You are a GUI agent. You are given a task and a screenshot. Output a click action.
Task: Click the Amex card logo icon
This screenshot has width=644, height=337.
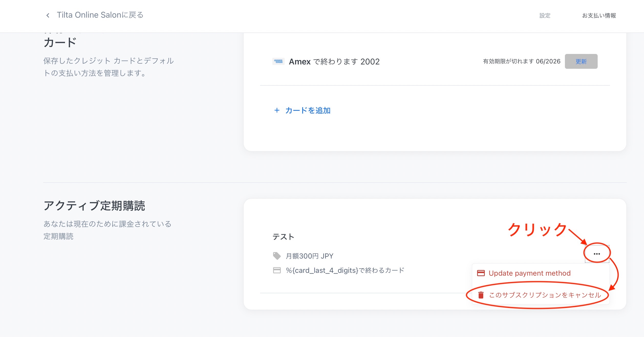pos(278,61)
